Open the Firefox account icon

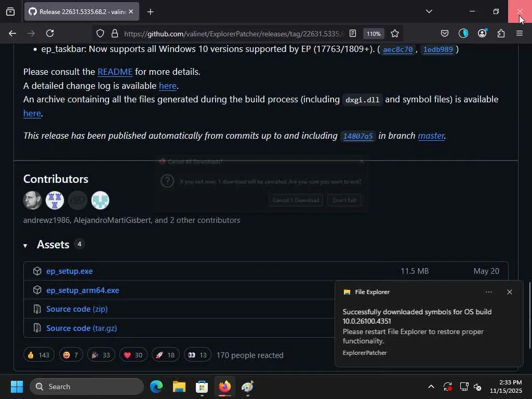point(482,33)
